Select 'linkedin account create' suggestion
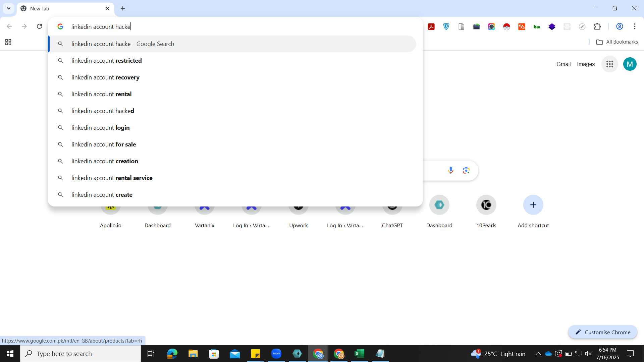Viewport: 644px width, 362px height. [232, 195]
